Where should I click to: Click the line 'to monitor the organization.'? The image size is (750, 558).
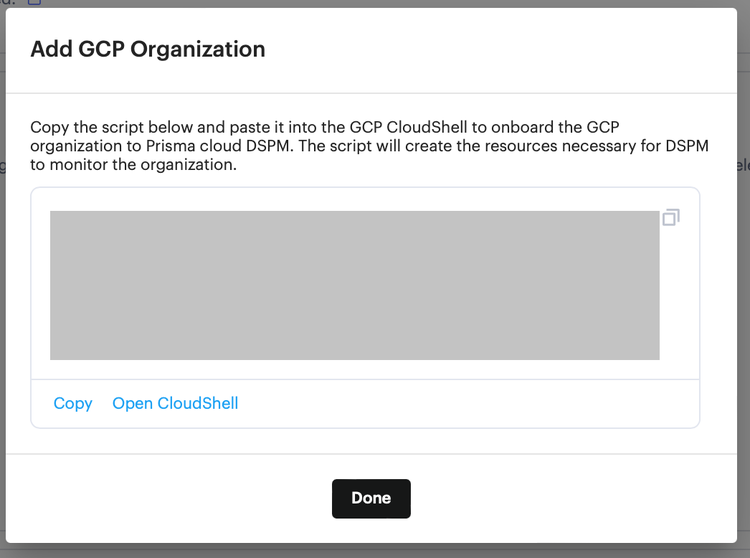[133, 164]
